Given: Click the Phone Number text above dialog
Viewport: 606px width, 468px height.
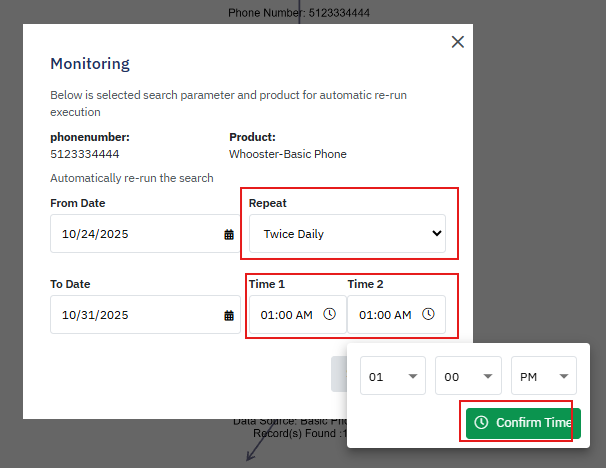Looking at the screenshot, I should 298,13.
